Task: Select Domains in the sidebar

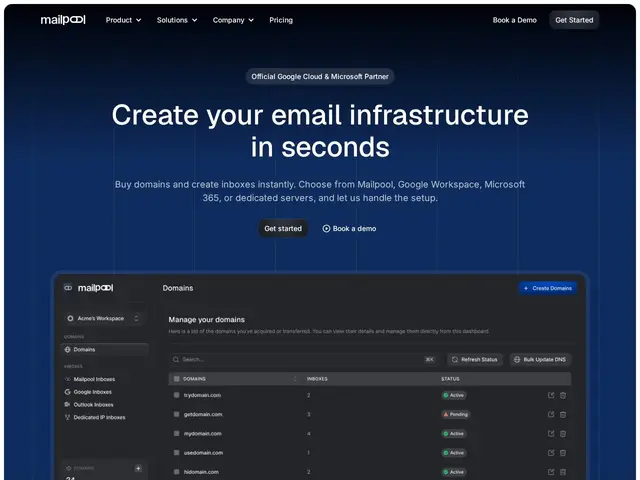Action: [x=105, y=349]
